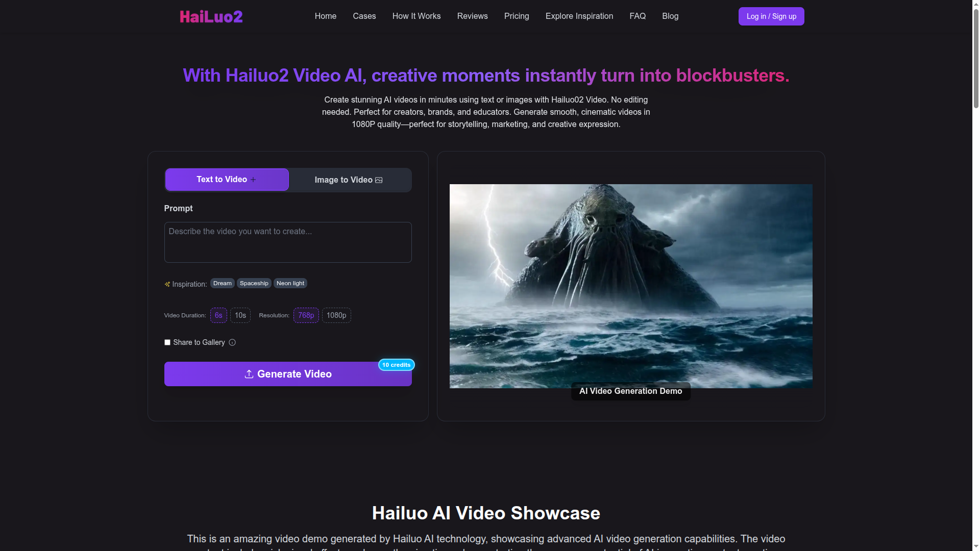Click the 10 credits badge
The image size is (980, 551).
[397, 365]
